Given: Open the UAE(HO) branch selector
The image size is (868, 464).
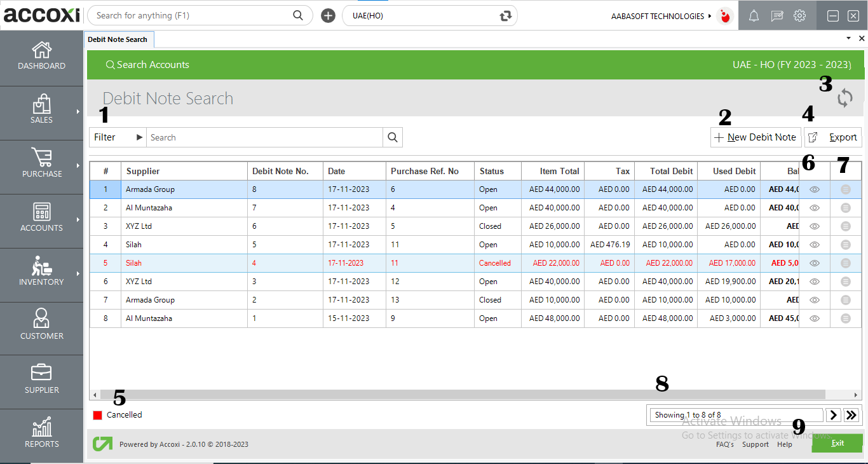Looking at the screenshot, I should pos(430,15).
